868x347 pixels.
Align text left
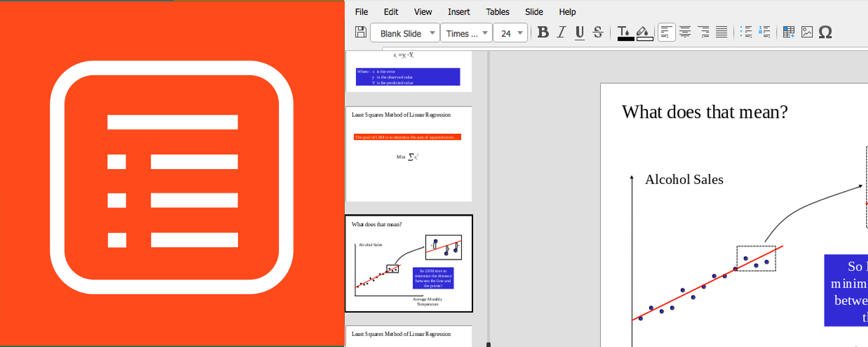[666, 32]
